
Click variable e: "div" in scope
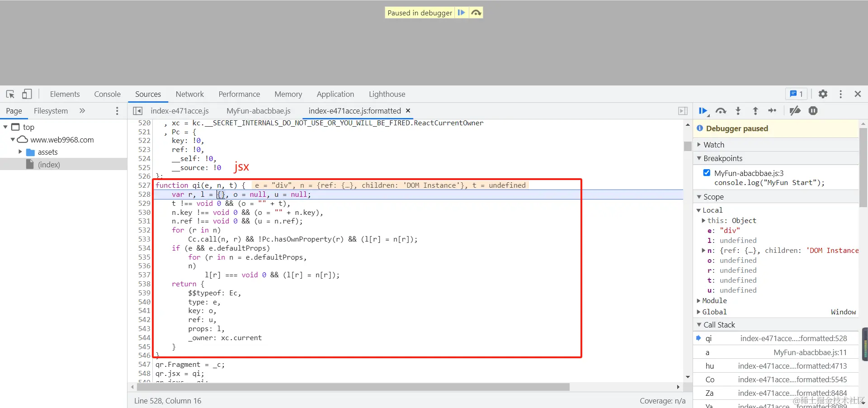[x=724, y=231]
